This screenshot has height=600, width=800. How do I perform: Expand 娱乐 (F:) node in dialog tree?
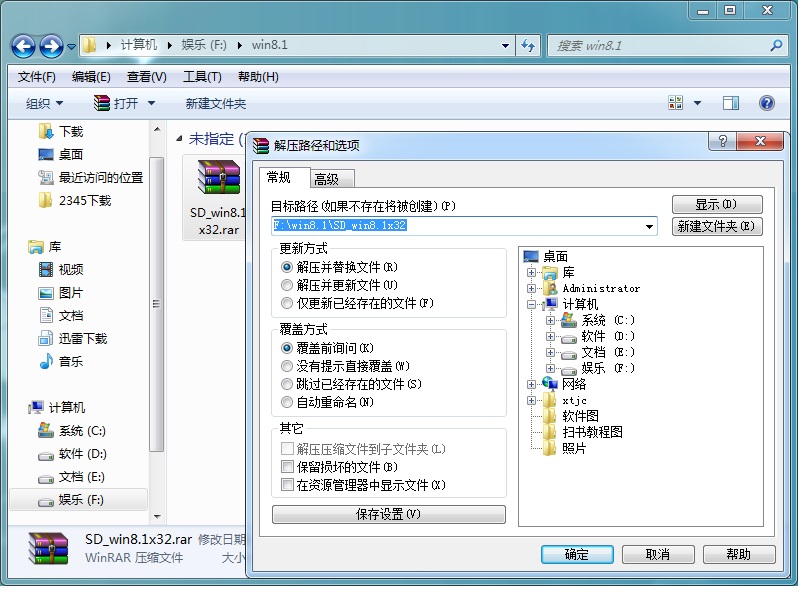point(550,368)
